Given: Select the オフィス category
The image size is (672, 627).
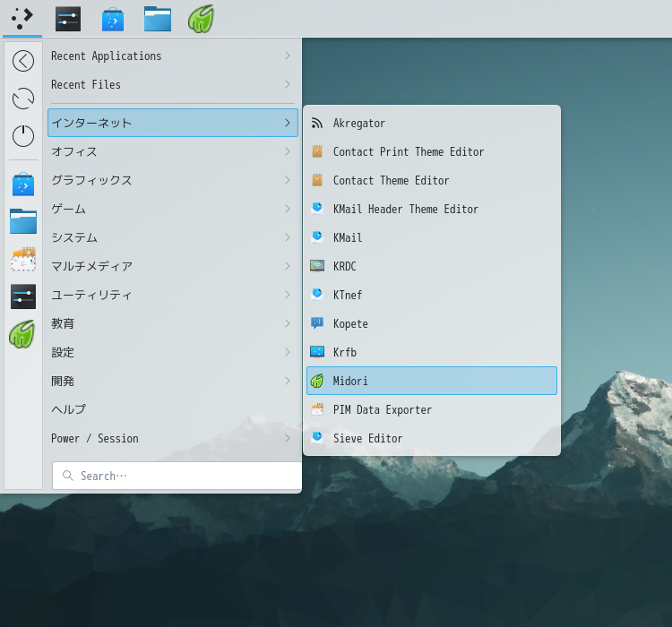Looking at the screenshot, I should coord(173,151).
